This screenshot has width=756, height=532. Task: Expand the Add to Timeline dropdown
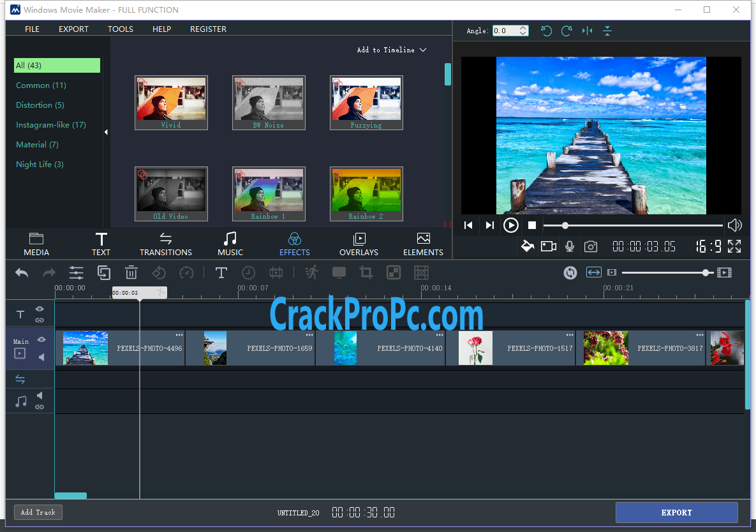pos(392,50)
